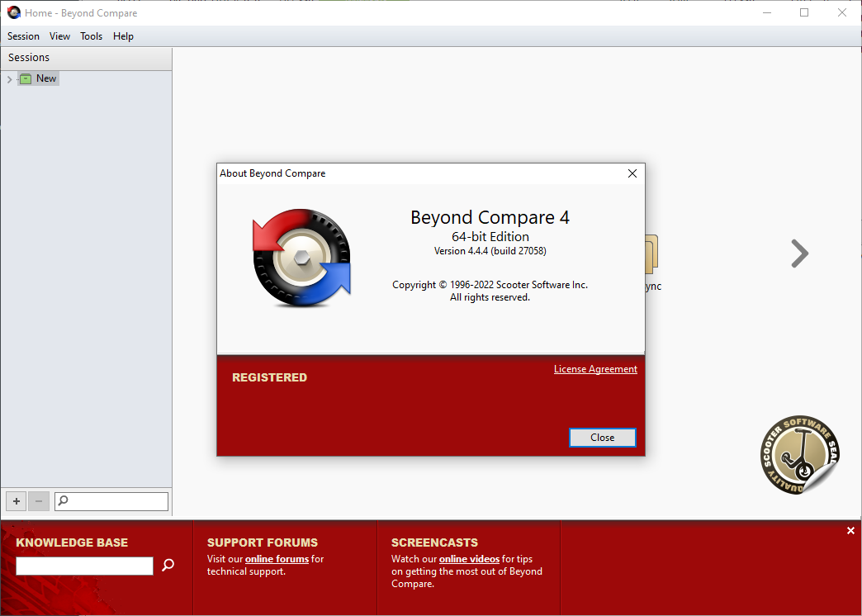Click the Close button in About dialog
Viewport: 862px width, 616px height.
[x=603, y=438]
